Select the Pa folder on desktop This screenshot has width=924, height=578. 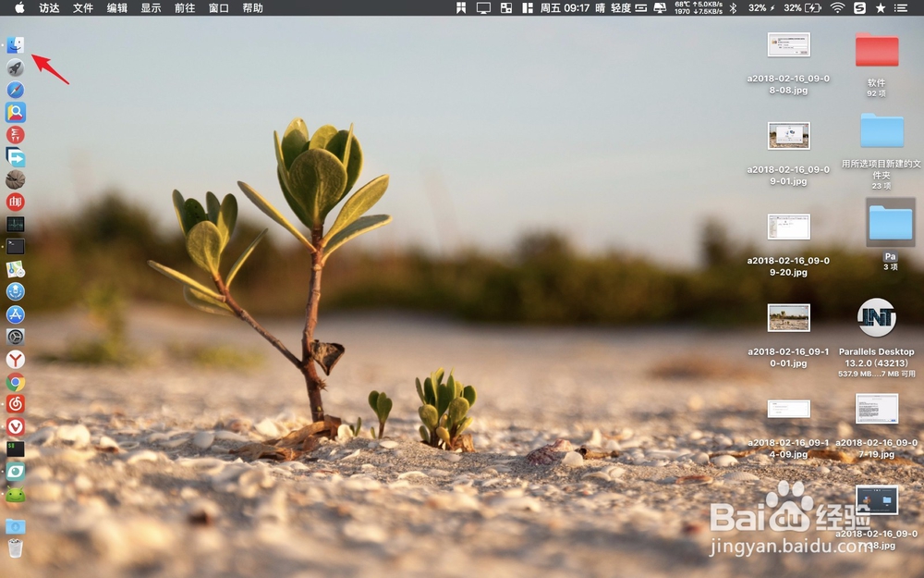tap(891, 222)
